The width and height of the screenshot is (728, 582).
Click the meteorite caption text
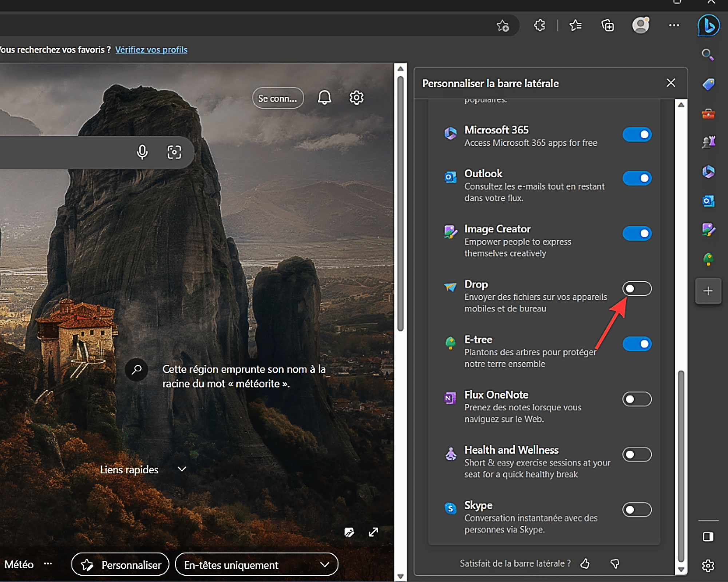tap(244, 376)
